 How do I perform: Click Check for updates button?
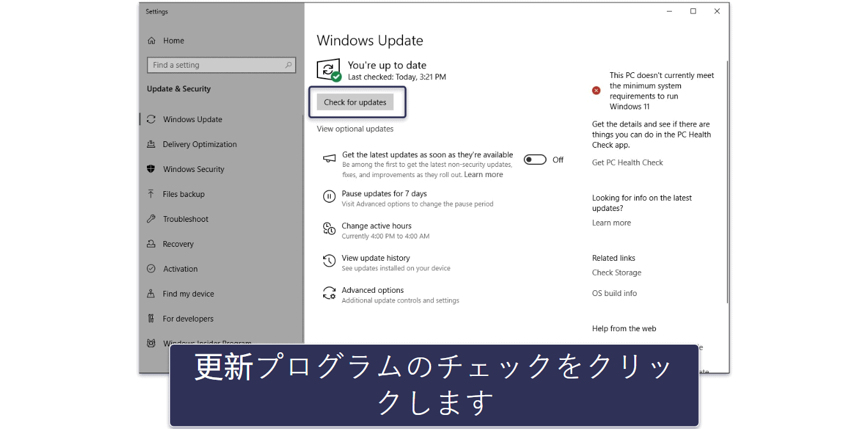pyautogui.click(x=355, y=102)
